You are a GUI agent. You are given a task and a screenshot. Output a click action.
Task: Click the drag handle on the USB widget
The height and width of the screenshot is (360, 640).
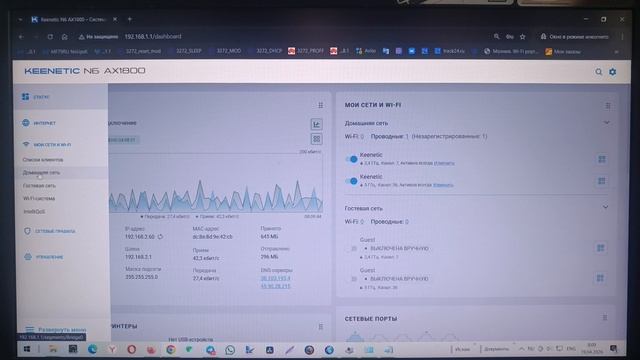321,327
